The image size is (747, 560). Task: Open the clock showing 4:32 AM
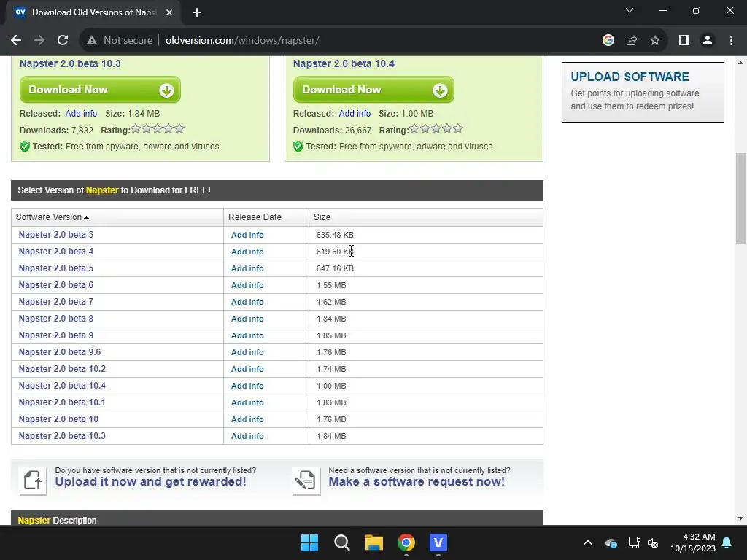coord(693,542)
